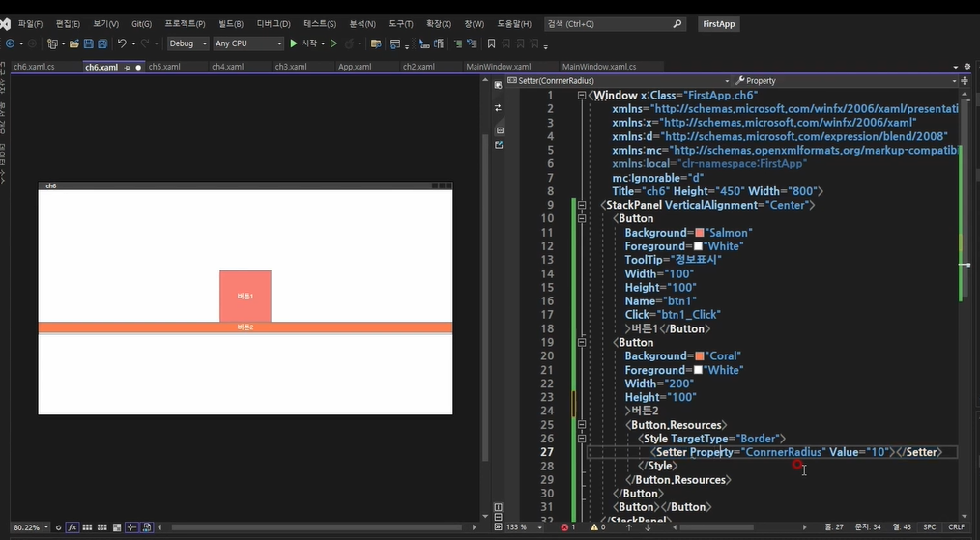Open the 도구(T) menu
This screenshot has height=540, width=980.
point(401,24)
